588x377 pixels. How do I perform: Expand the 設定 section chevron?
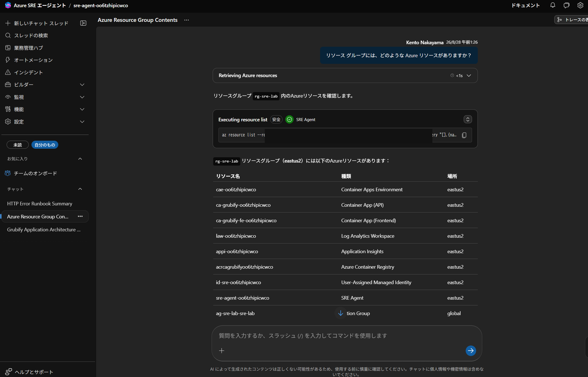pos(82,122)
